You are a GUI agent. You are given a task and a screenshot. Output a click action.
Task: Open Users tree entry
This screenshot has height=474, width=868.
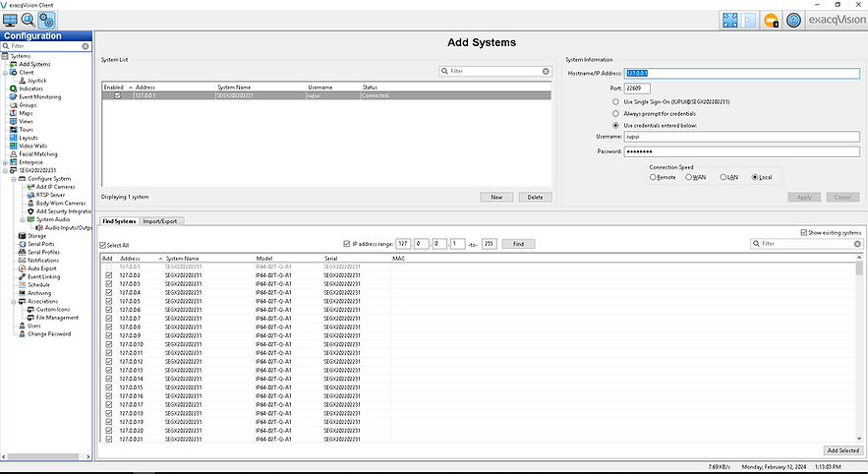pos(34,326)
